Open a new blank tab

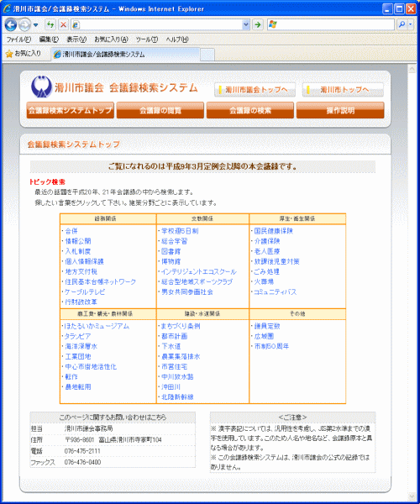(207, 55)
